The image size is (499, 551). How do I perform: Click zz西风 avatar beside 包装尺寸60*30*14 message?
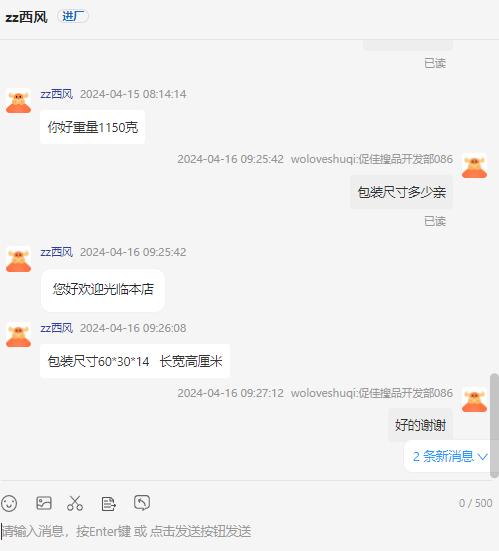(x=19, y=335)
